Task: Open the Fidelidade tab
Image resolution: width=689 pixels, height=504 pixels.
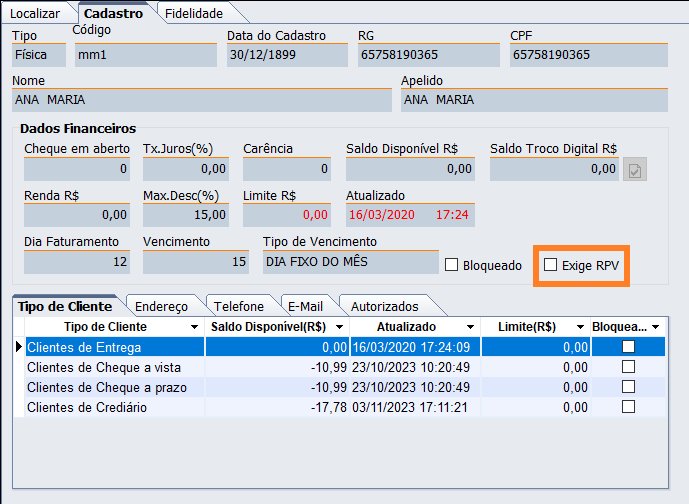Action: click(194, 13)
